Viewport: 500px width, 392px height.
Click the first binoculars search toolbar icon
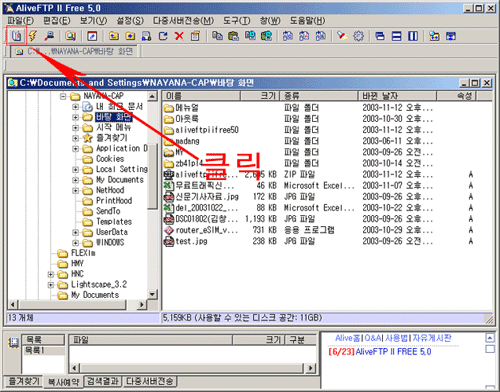pos(288,36)
